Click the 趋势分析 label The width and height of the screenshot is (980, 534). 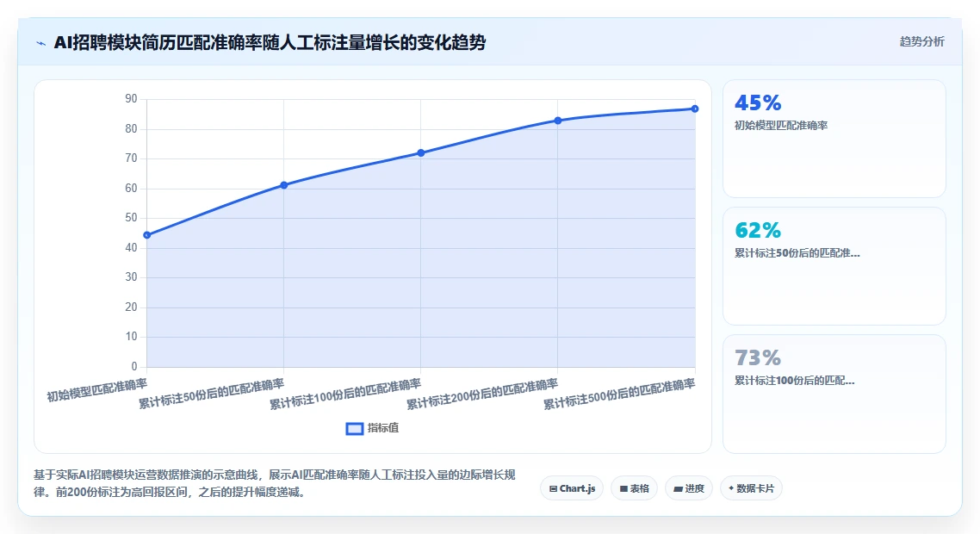pos(922,42)
